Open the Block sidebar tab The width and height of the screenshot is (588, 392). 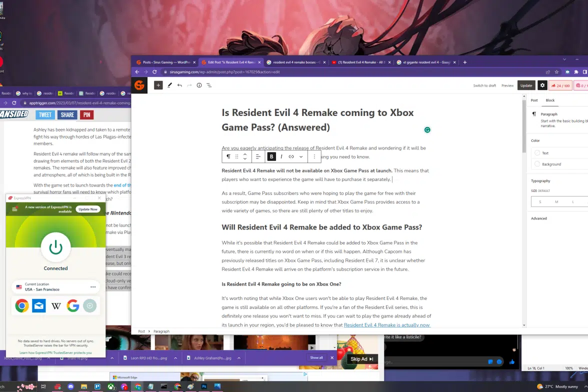click(x=550, y=100)
